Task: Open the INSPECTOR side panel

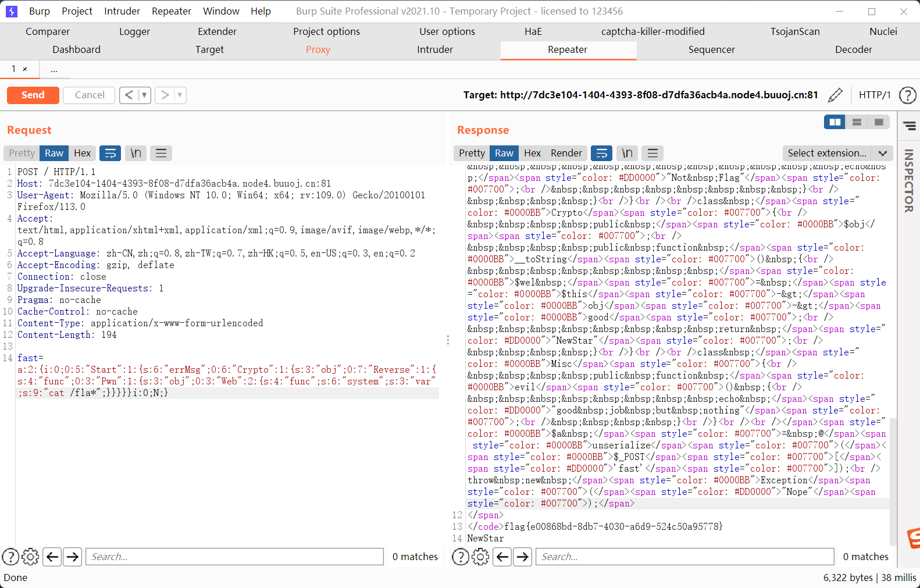Action: point(909,181)
